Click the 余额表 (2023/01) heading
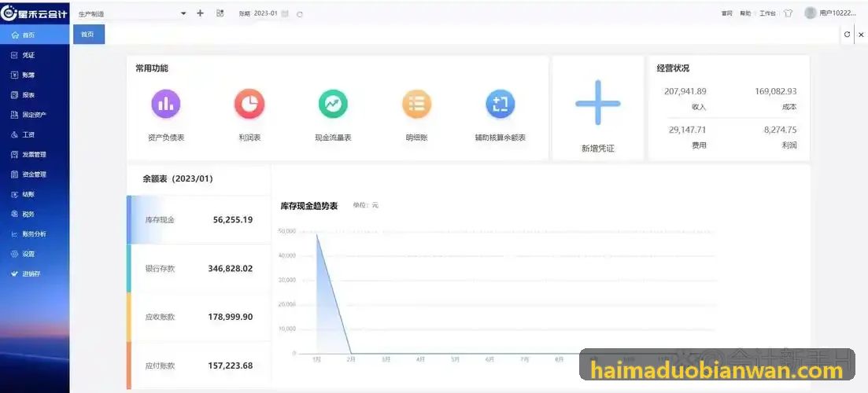This screenshot has height=393, width=868. (x=178, y=179)
